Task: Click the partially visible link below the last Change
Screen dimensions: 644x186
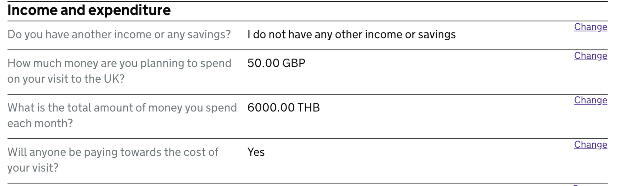Action: click(x=591, y=185)
